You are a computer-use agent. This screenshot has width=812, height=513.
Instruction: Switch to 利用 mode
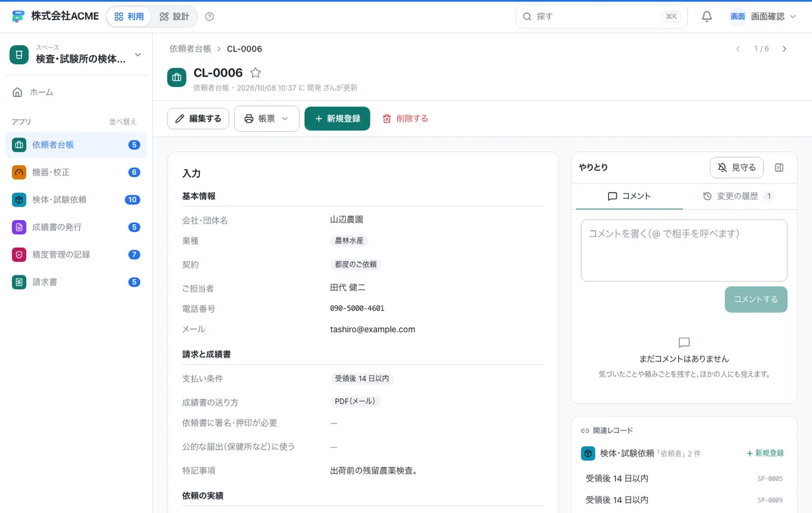point(129,16)
